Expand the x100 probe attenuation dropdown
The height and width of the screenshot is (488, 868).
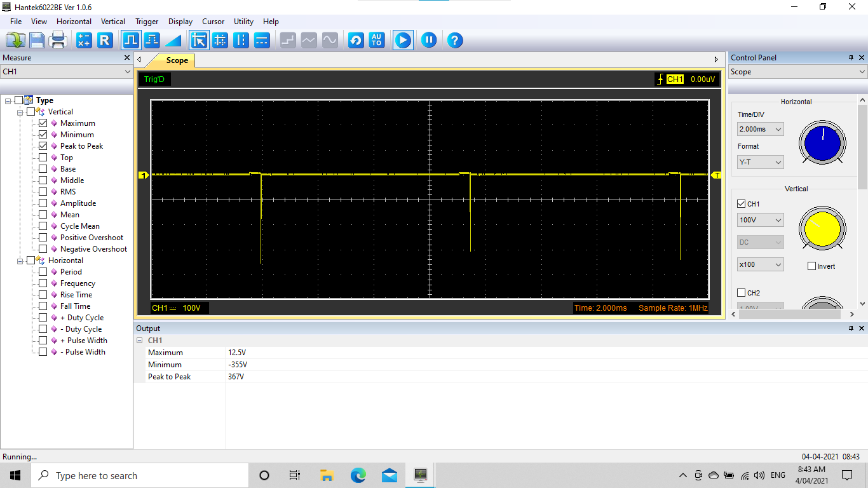coord(760,264)
